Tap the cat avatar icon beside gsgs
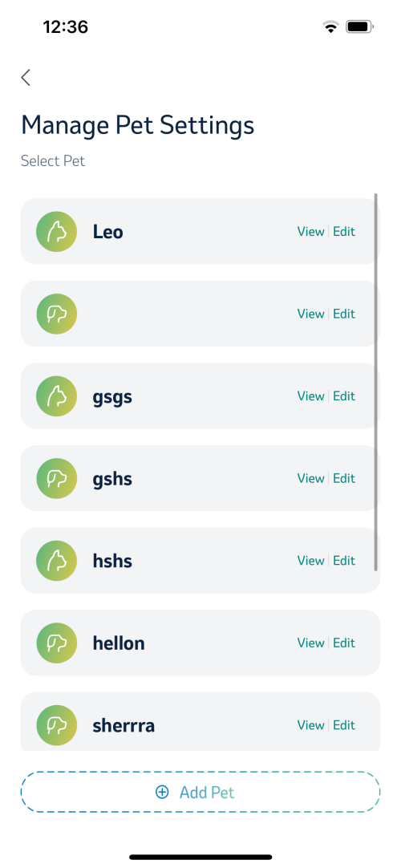 (x=56, y=395)
